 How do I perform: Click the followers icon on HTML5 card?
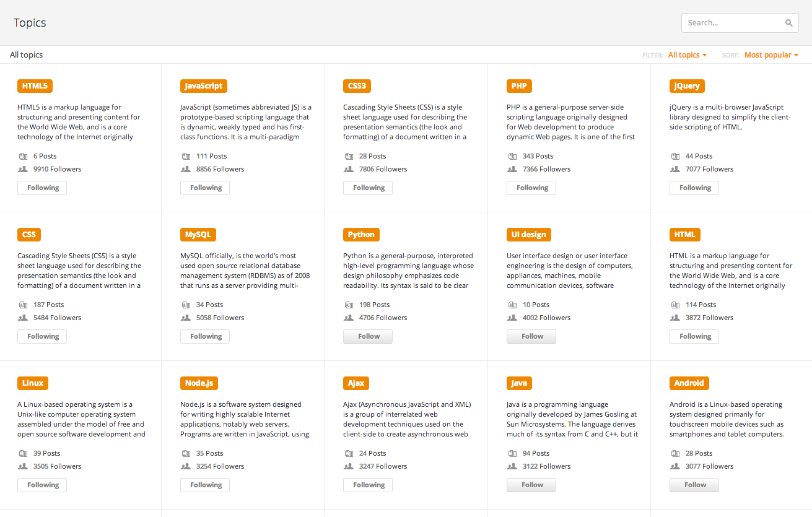[23, 169]
